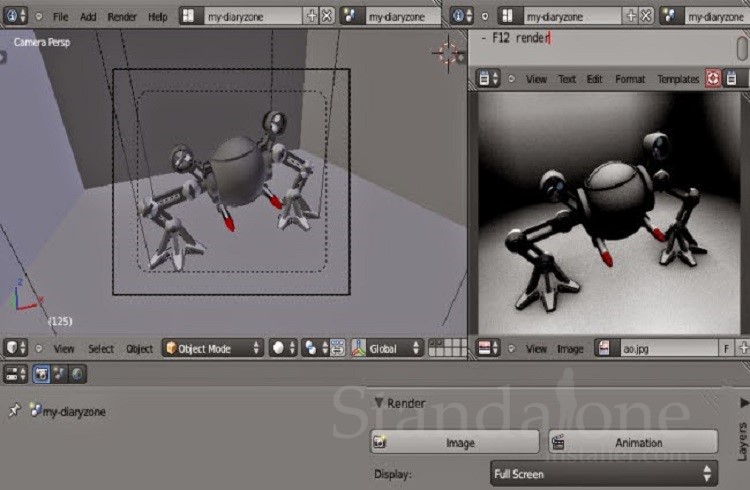The image size is (750, 490).
Task: Open the Object Mode dropdown
Action: pos(213,348)
